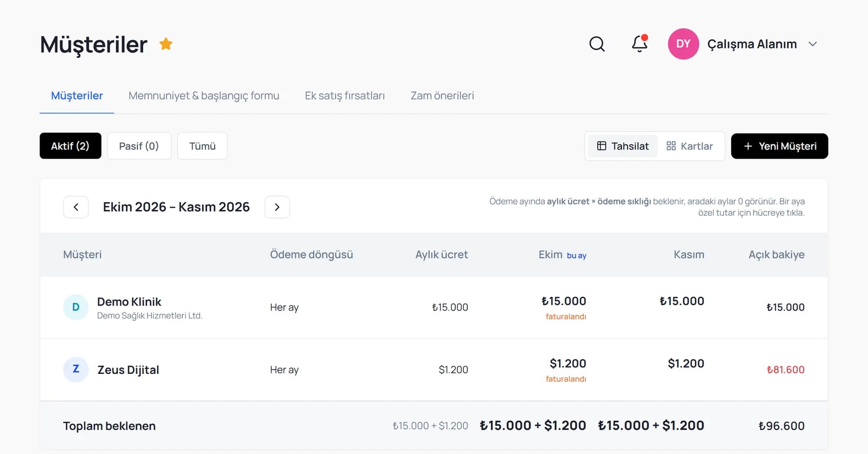Viewport: 868px width, 454px height.
Task: Click the Z avatar for Zeus Dijital
Action: click(76, 370)
